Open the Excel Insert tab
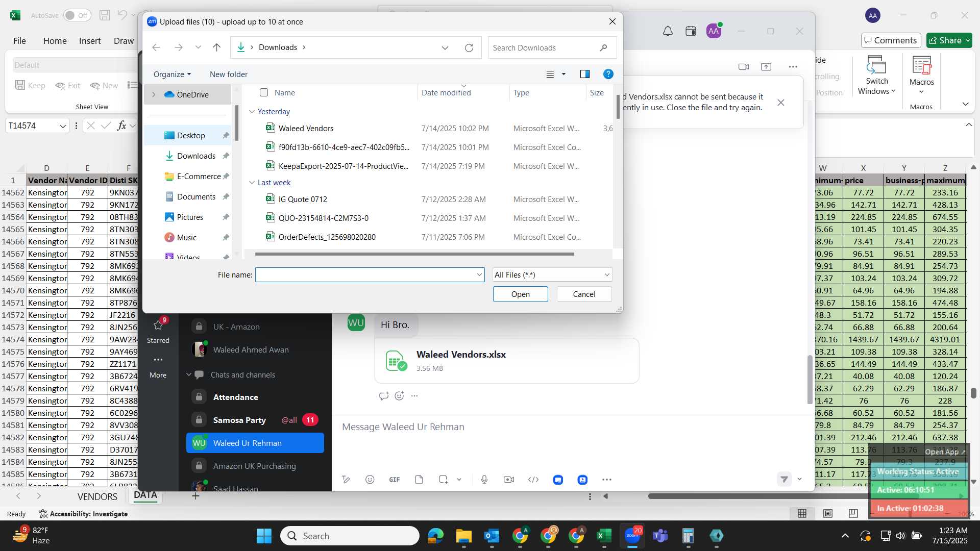Viewport: 980px width, 551px height. click(90, 41)
